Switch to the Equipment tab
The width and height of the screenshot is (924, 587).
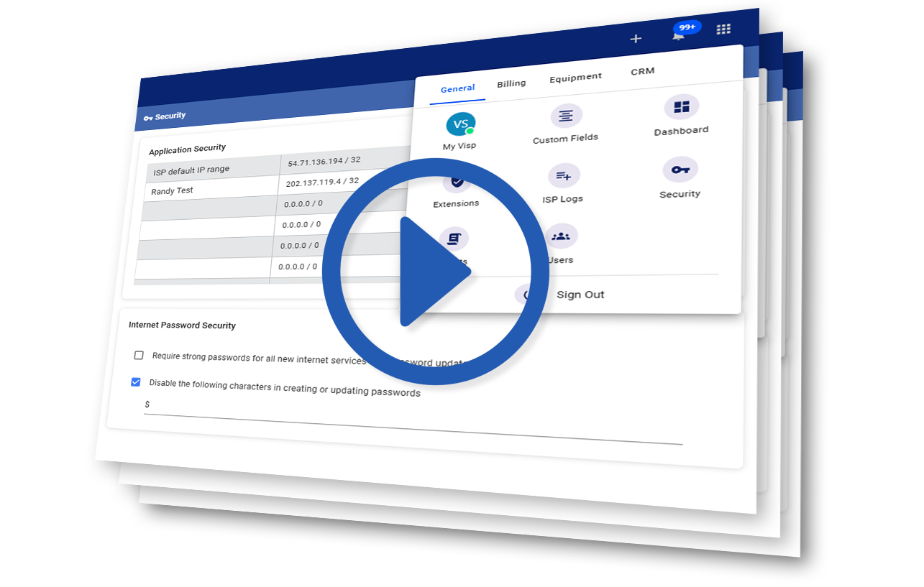point(576,77)
